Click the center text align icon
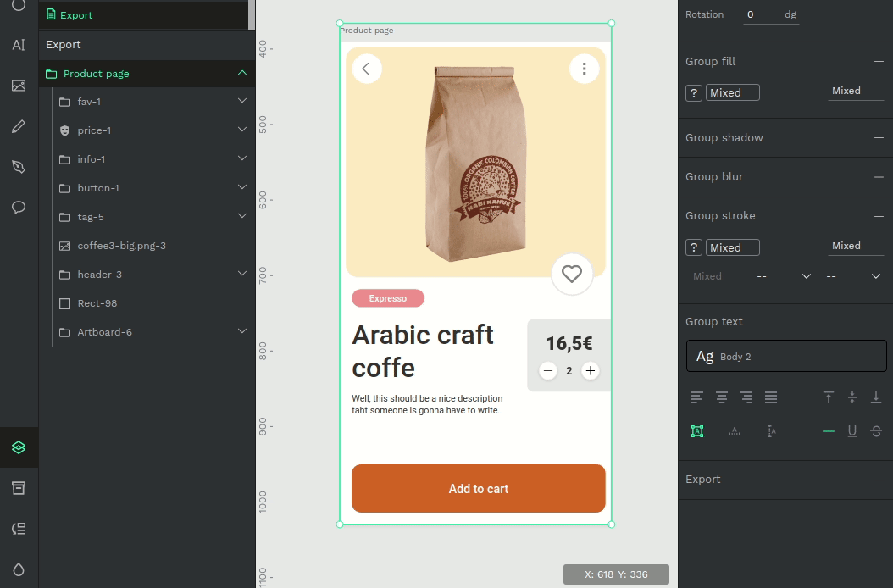 coord(722,397)
